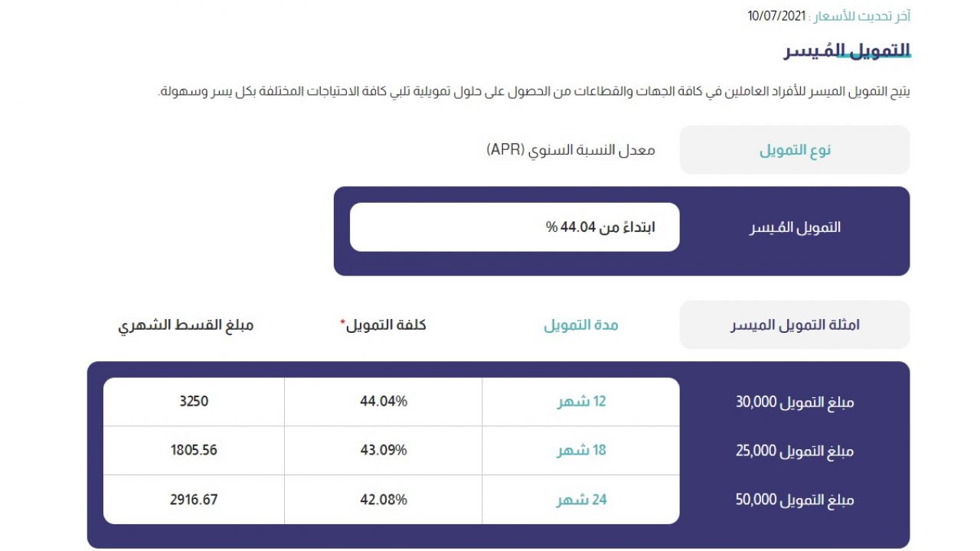Click the 1805.56 monthly installment cell

pos(194,451)
